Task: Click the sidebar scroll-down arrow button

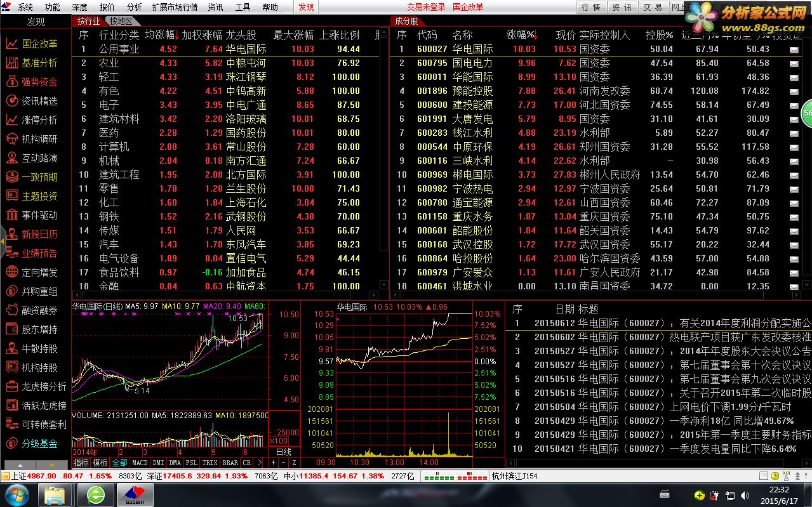Action: pos(52,464)
